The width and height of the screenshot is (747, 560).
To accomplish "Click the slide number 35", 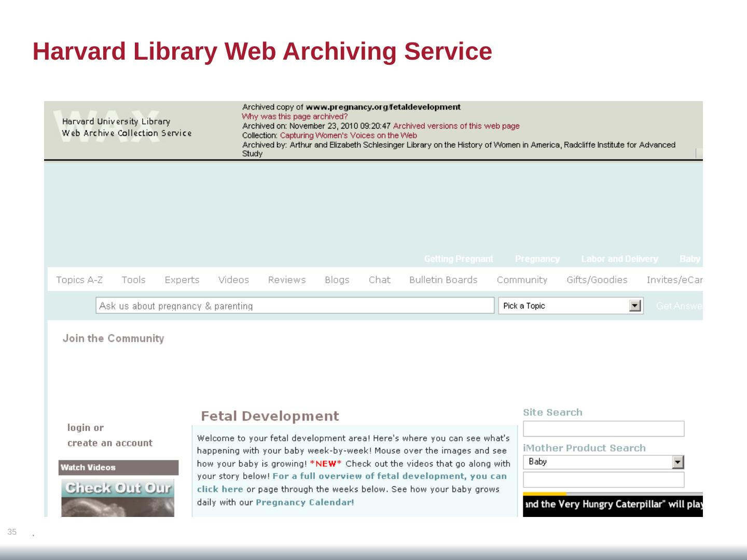I will [x=12, y=532].
